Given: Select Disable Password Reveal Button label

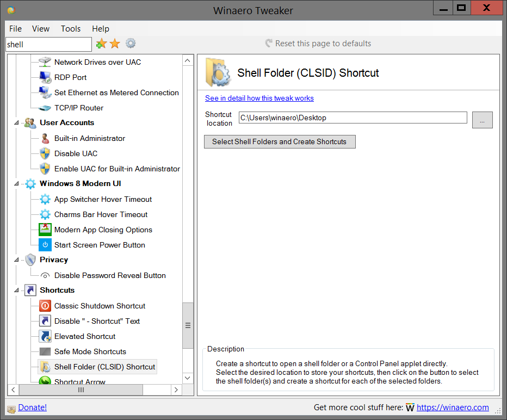Looking at the screenshot, I should [x=110, y=275].
